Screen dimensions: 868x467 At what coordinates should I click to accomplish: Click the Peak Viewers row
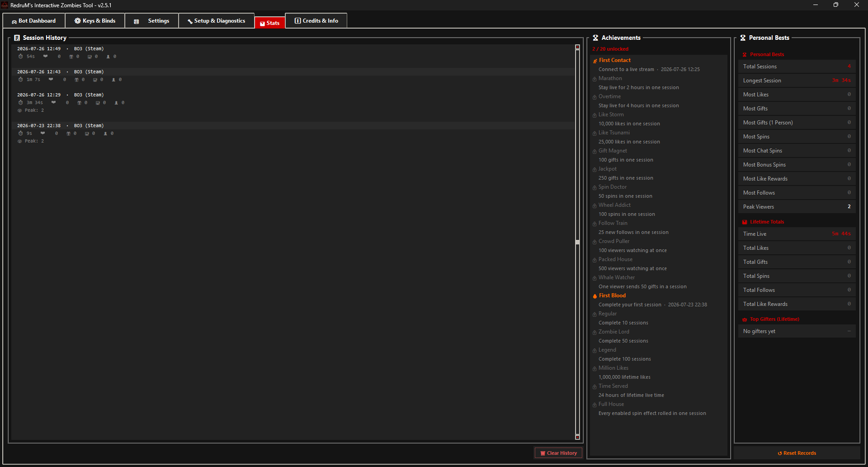click(797, 207)
